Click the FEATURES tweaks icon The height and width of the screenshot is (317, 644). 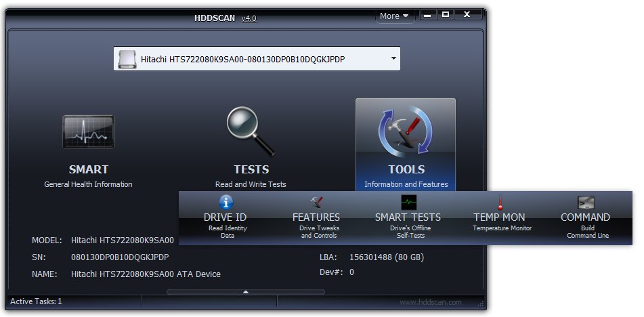pyautogui.click(x=317, y=202)
